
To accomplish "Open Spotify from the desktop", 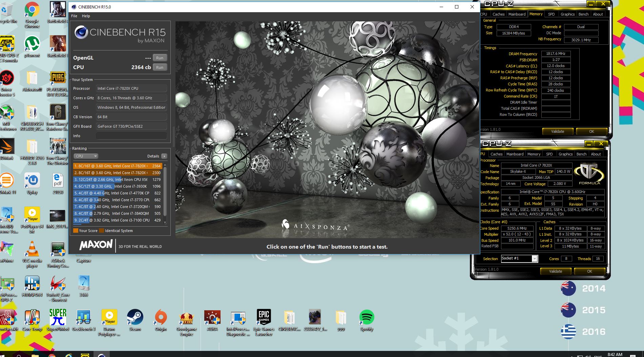I will [367, 320].
